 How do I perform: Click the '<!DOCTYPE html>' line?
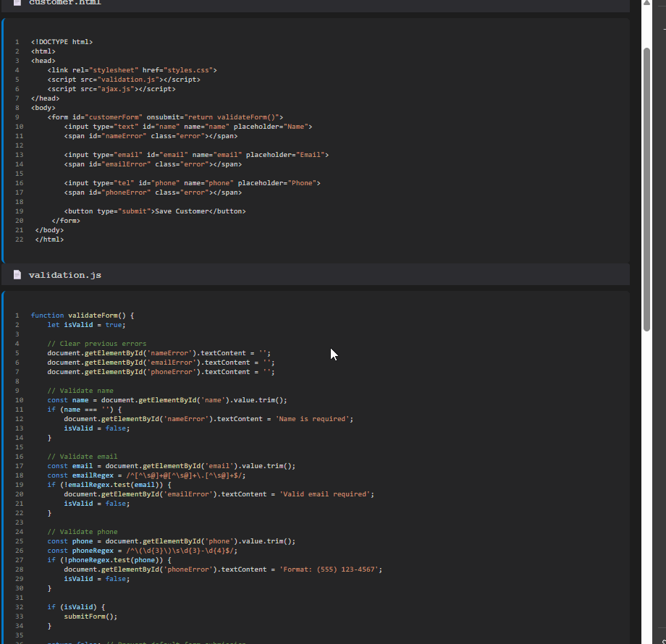[62, 41]
